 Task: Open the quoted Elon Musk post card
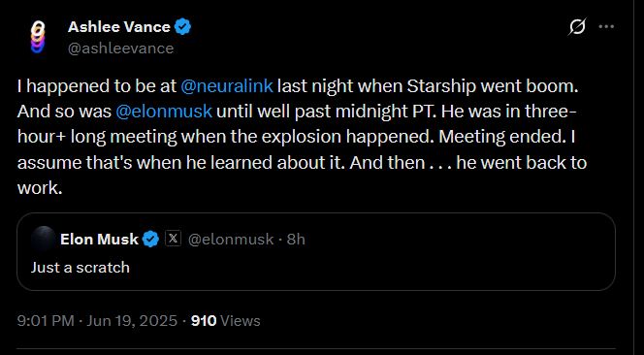(316, 251)
